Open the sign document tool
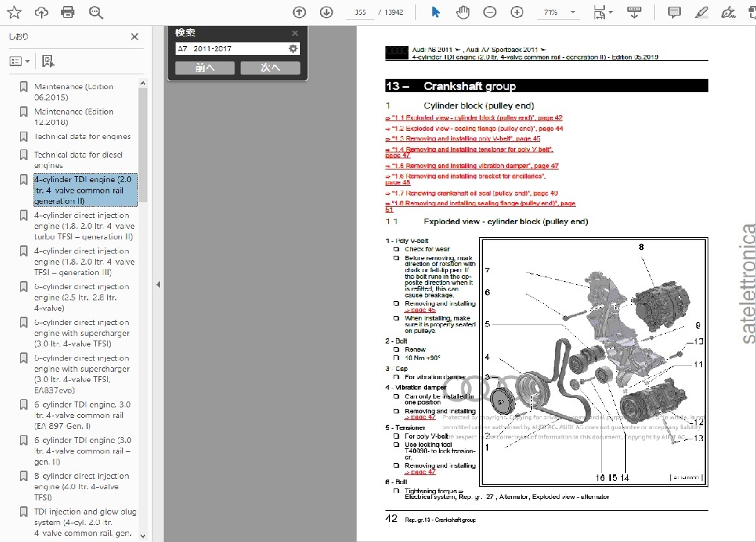 (x=728, y=12)
